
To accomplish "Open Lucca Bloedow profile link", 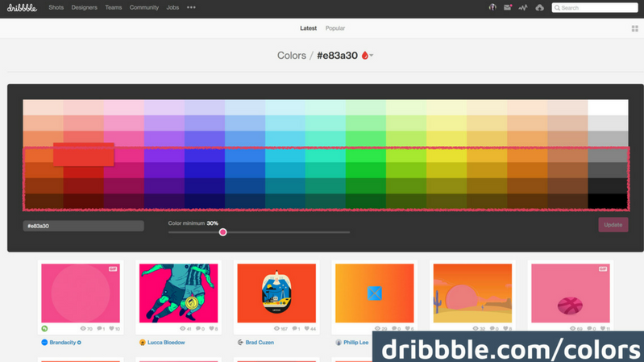I will point(166,343).
